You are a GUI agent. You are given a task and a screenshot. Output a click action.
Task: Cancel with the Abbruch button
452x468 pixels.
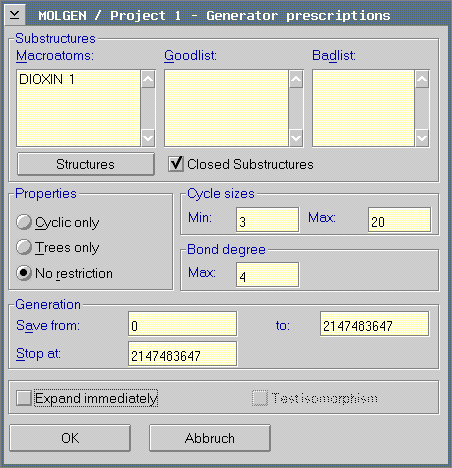pyautogui.click(x=210, y=438)
